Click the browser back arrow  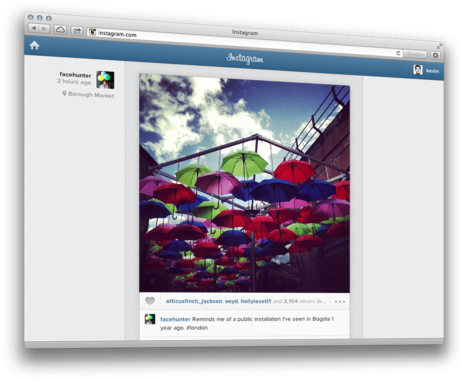tap(34, 28)
